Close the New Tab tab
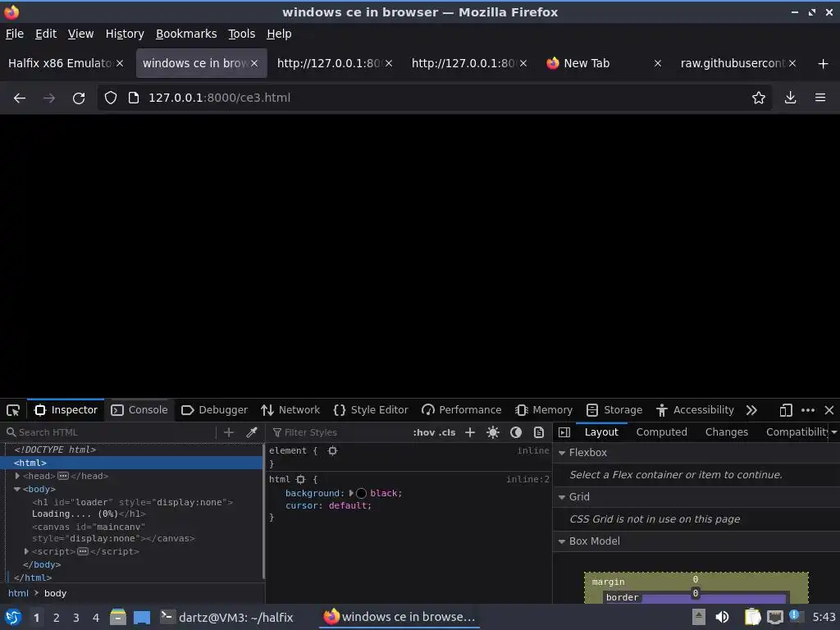Image resolution: width=840 pixels, height=630 pixels. [x=658, y=63]
